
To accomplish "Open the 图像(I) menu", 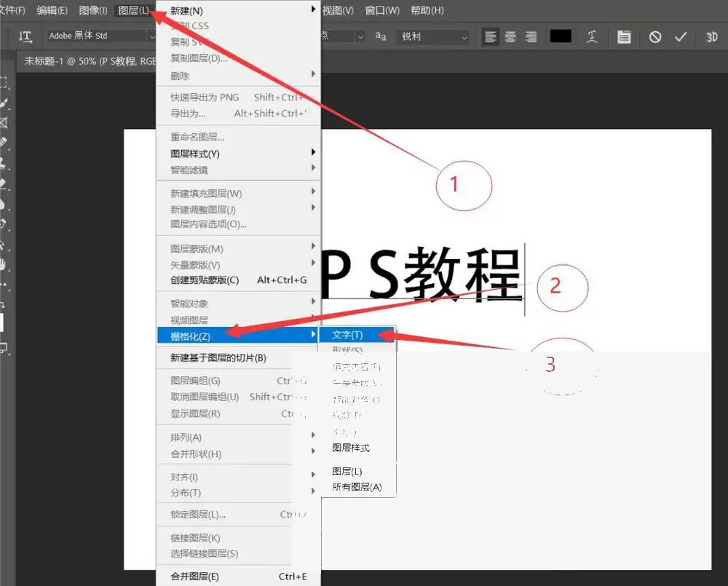I will (x=93, y=10).
